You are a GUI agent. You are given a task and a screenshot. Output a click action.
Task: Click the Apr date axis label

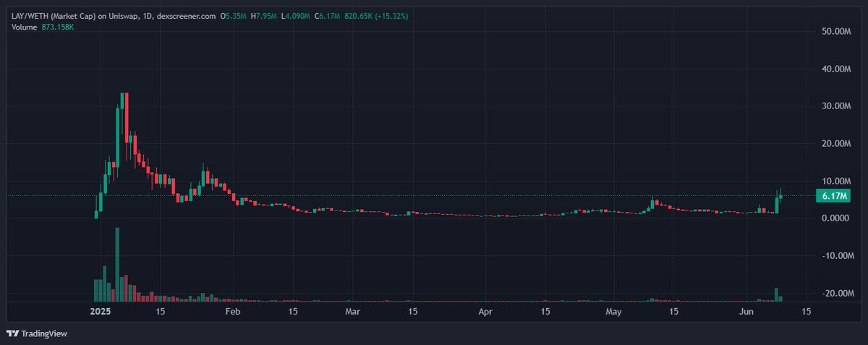[x=485, y=312]
